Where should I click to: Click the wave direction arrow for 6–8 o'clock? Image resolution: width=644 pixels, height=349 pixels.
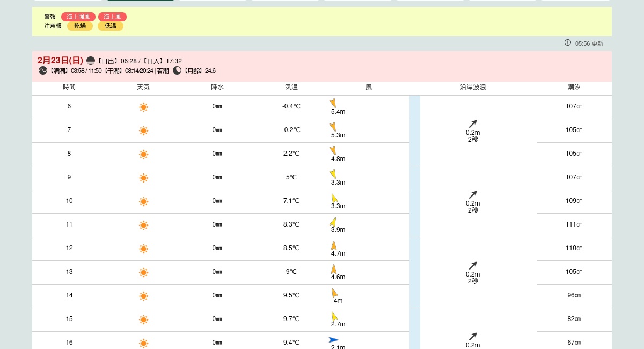click(473, 124)
